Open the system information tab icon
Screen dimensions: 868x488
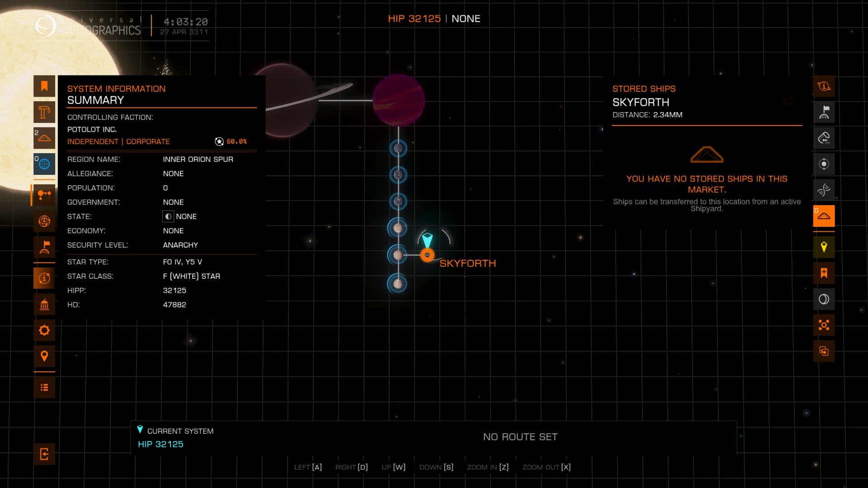pyautogui.click(x=44, y=278)
